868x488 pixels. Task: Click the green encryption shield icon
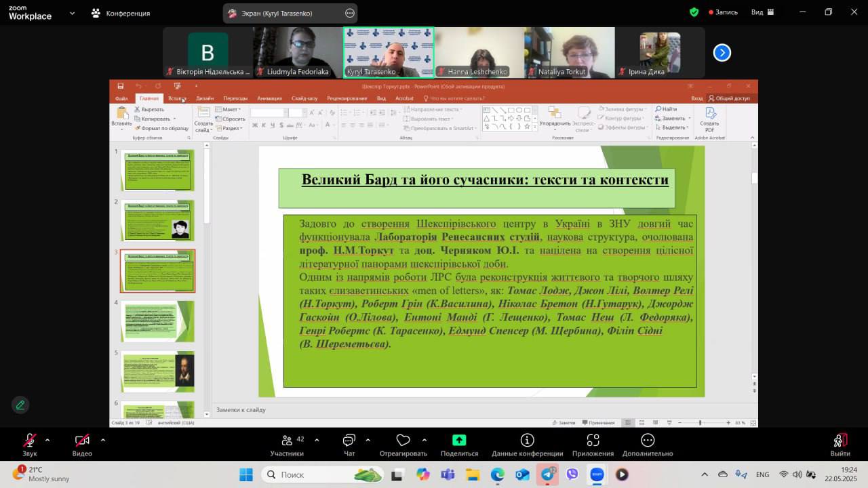pyautogui.click(x=694, y=12)
